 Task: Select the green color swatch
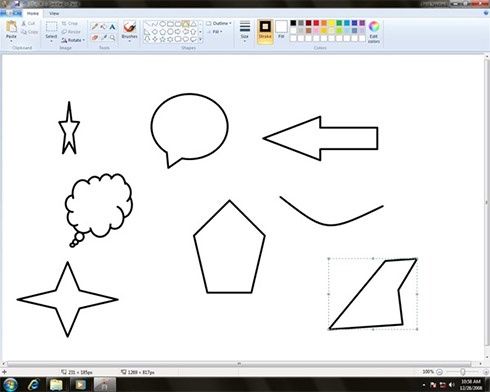pos(339,23)
